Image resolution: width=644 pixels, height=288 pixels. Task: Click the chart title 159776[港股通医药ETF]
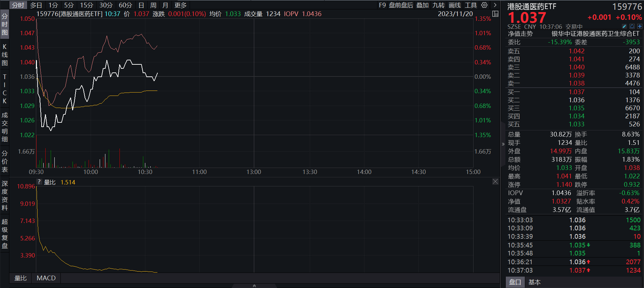[69, 14]
